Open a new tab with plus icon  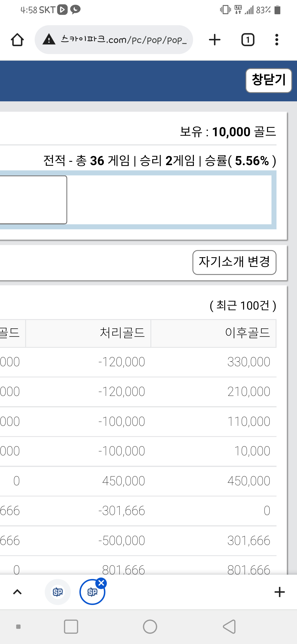tap(214, 40)
